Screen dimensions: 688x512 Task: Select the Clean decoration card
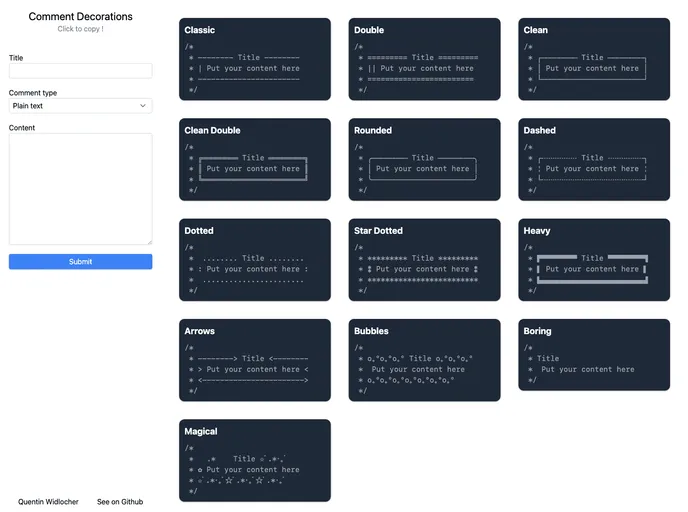point(593,60)
